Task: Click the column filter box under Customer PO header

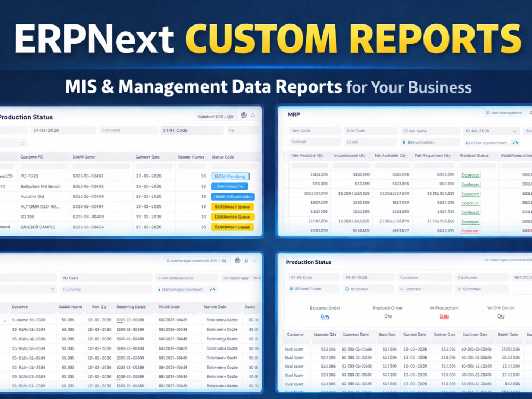Action: pos(44,166)
